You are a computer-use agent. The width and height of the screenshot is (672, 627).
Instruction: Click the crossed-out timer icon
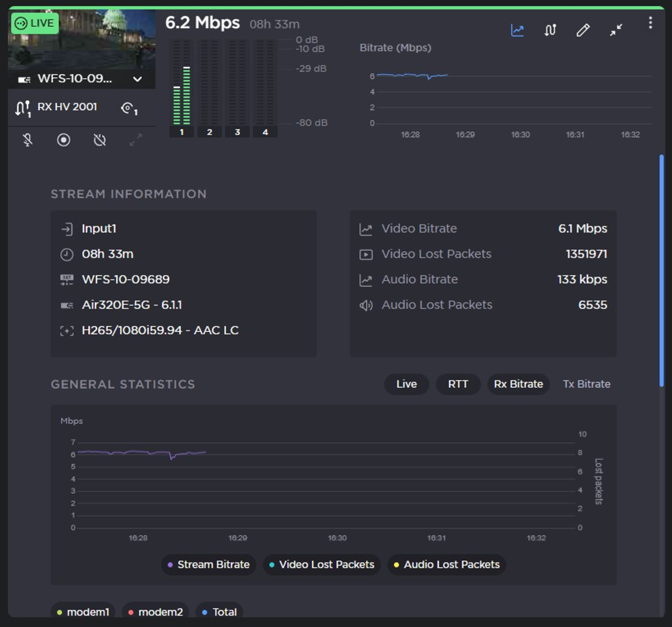[100, 140]
